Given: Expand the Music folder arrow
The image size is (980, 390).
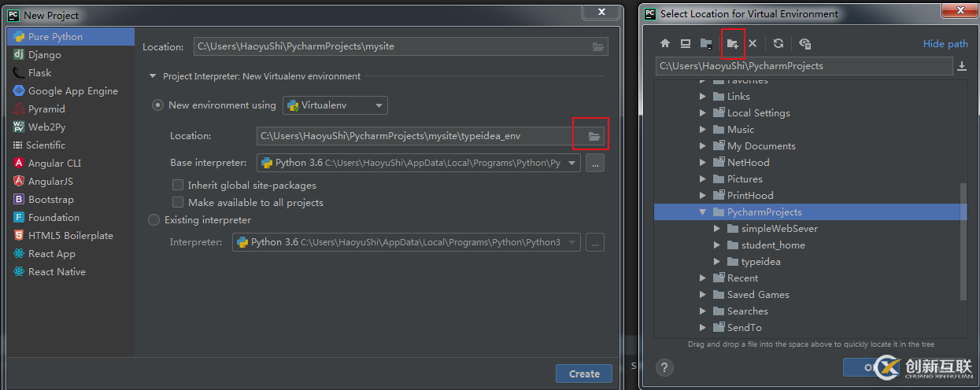Looking at the screenshot, I should coord(704,130).
